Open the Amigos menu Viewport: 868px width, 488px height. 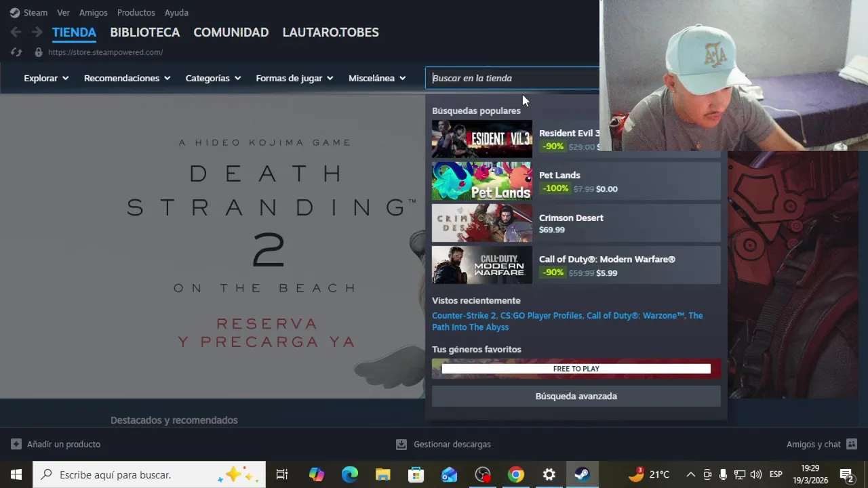[x=93, y=12]
